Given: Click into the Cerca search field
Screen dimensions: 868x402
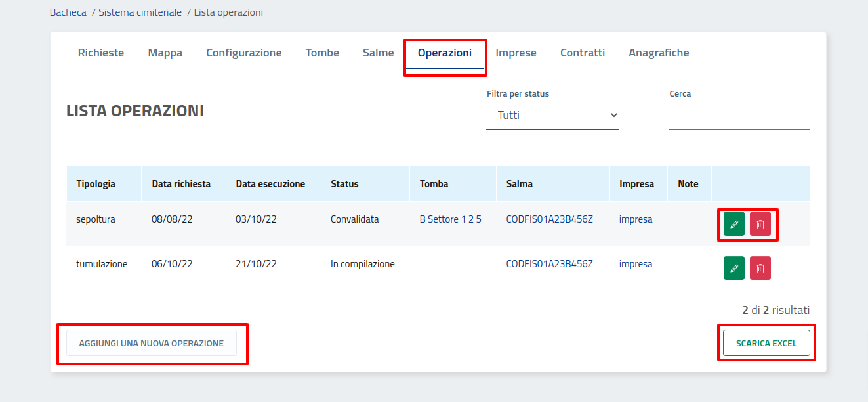Looking at the screenshot, I should (x=739, y=117).
